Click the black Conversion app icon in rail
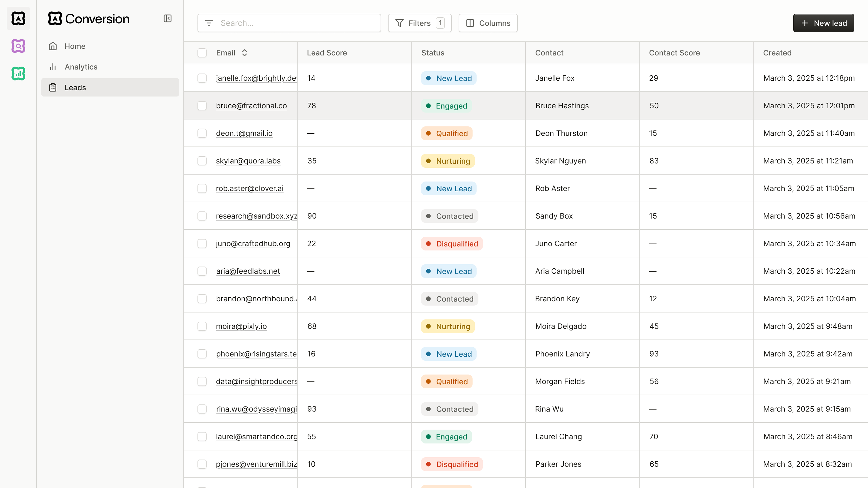The width and height of the screenshot is (868, 488). click(x=18, y=18)
